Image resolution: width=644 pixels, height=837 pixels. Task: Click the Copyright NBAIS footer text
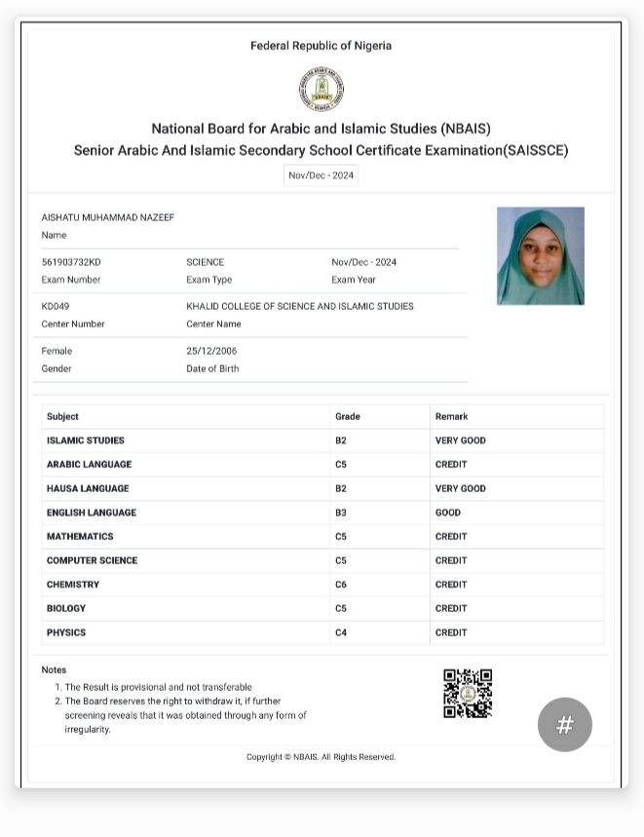click(321, 757)
